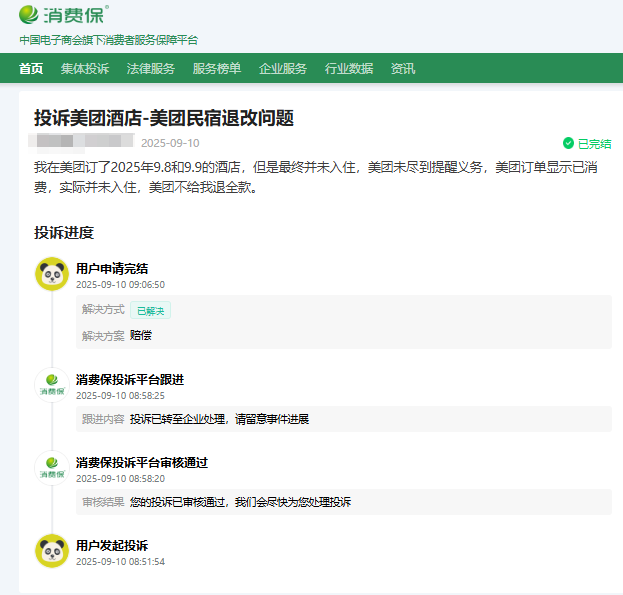Click the 投诉进度 section heading
The width and height of the screenshot is (623, 595).
(64, 233)
